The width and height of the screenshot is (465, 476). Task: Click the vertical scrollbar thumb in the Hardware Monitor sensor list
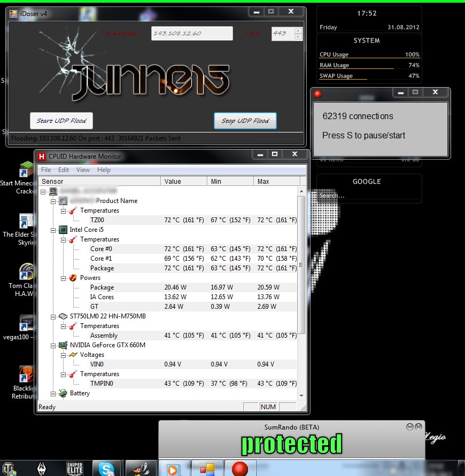(301, 265)
